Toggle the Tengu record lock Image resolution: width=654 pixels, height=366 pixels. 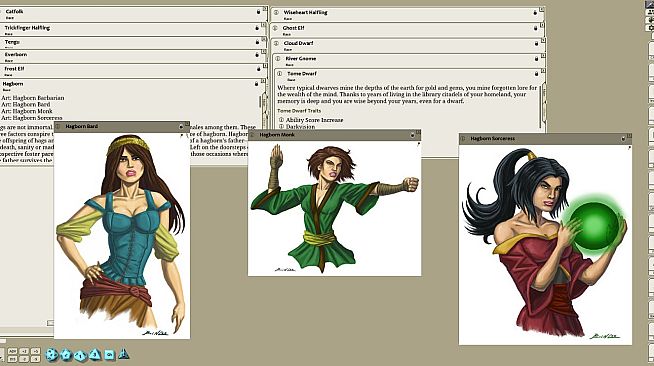(x=257, y=42)
